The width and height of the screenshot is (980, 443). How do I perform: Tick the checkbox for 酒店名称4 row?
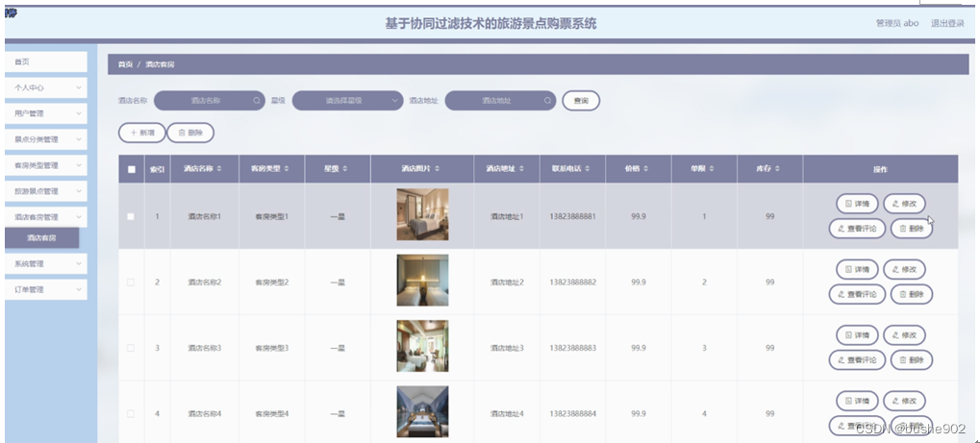coord(131,413)
